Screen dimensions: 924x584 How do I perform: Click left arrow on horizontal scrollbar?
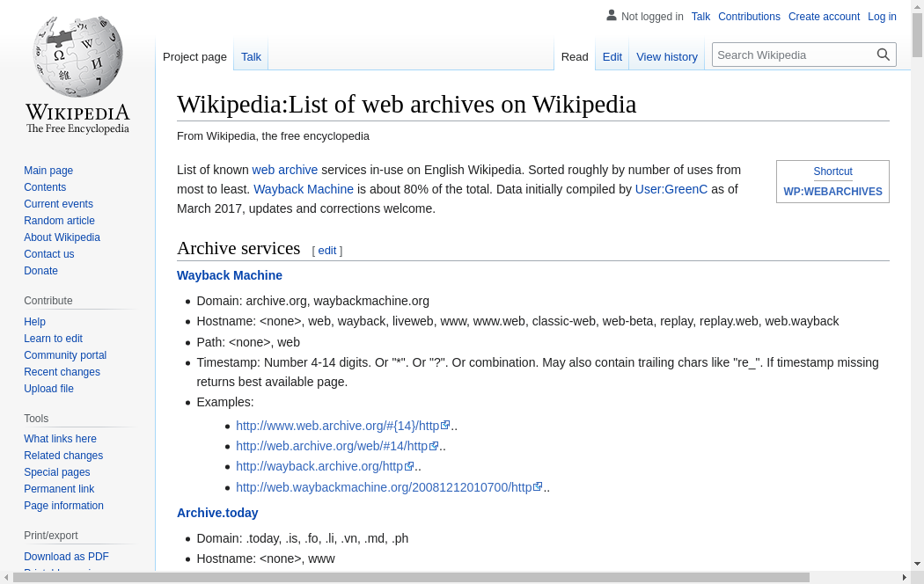(6, 578)
